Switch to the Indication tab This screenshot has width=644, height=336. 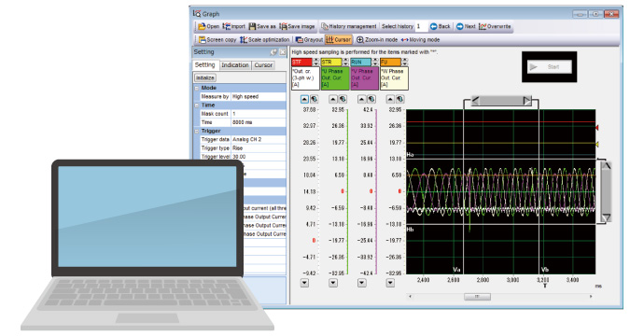click(x=235, y=65)
